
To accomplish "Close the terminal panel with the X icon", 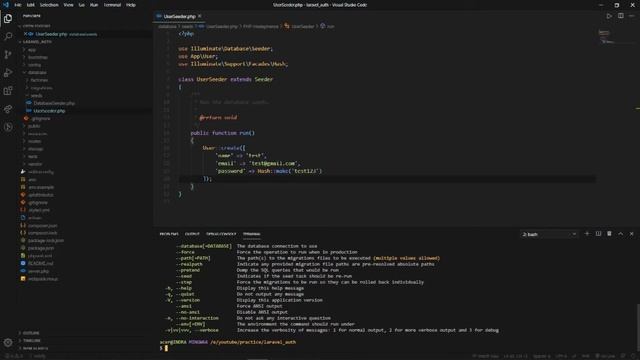I will [631, 234].
